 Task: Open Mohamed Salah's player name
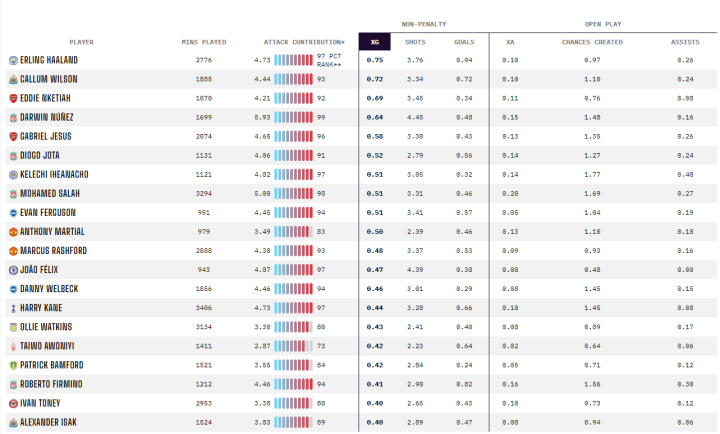(x=51, y=193)
